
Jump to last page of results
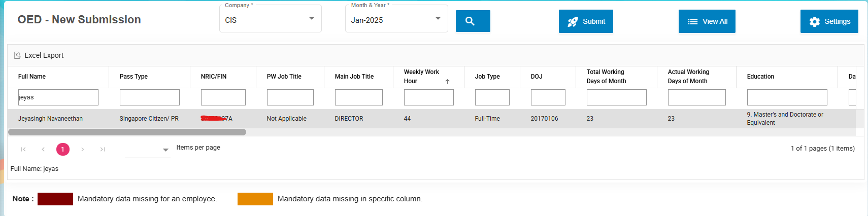(x=103, y=149)
